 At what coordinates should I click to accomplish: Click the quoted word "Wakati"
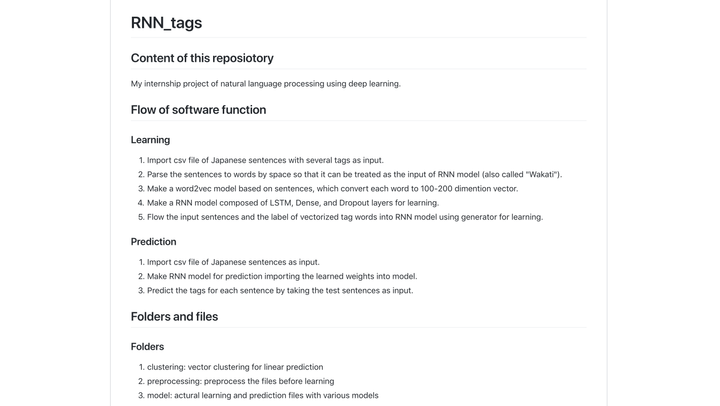[541, 174]
